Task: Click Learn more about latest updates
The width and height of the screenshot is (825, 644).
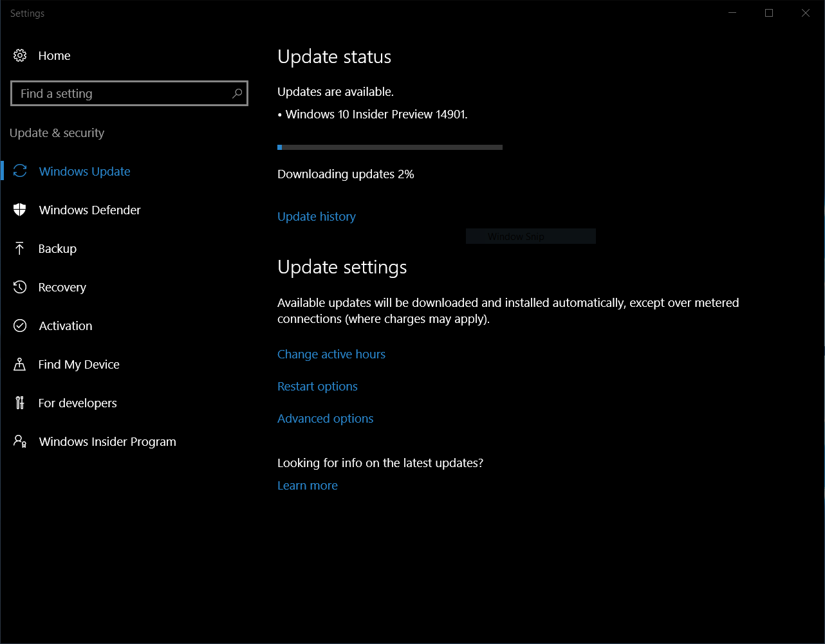Action: click(x=307, y=486)
